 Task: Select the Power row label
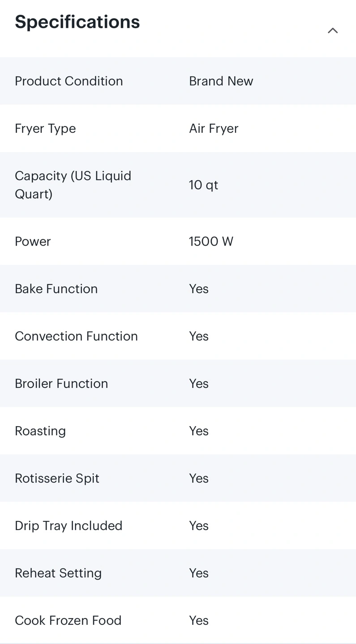[x=33, y=241]
